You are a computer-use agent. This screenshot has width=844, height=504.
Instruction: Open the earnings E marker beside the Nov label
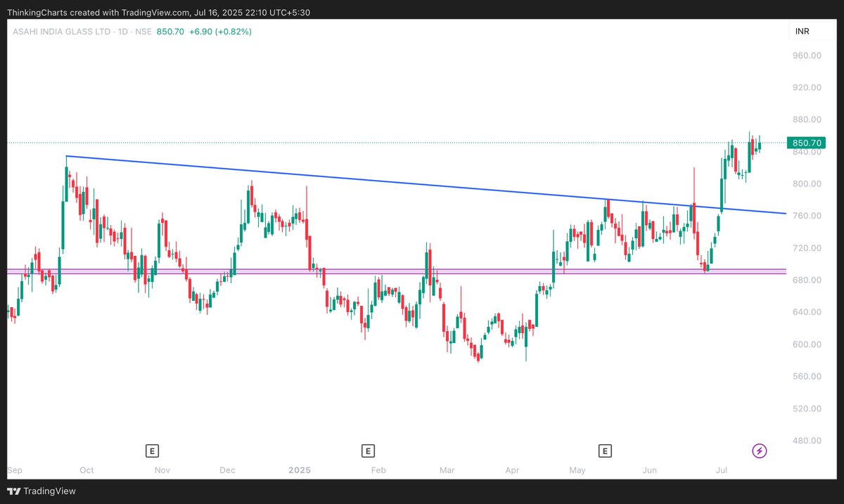tap(152, 451)
